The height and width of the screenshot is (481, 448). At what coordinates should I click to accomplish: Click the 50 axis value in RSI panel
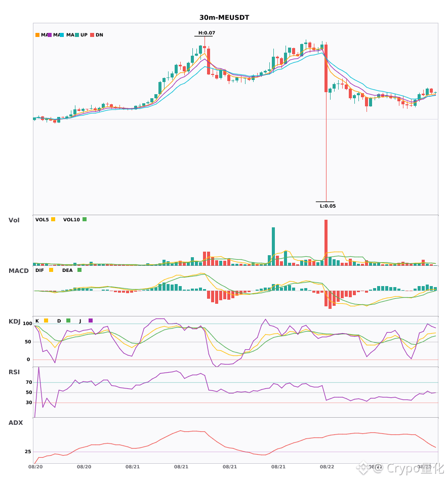[29, 392]
